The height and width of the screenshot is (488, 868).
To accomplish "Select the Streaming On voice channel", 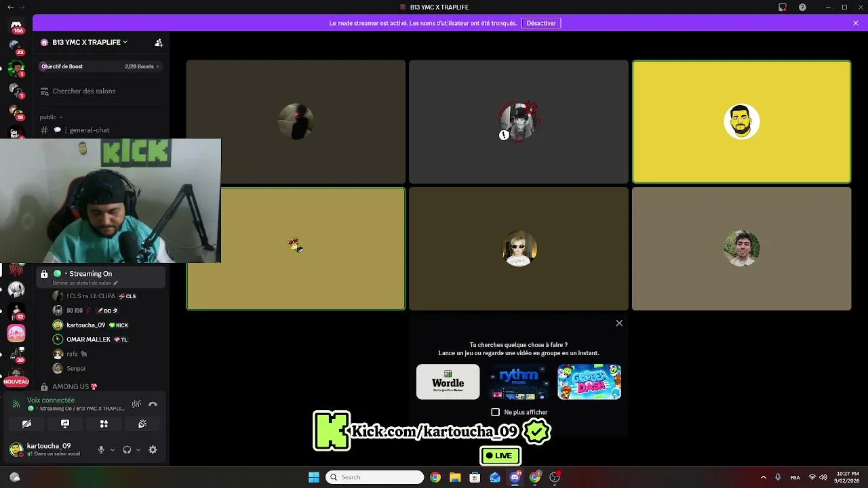I will [x=102, y=277].
